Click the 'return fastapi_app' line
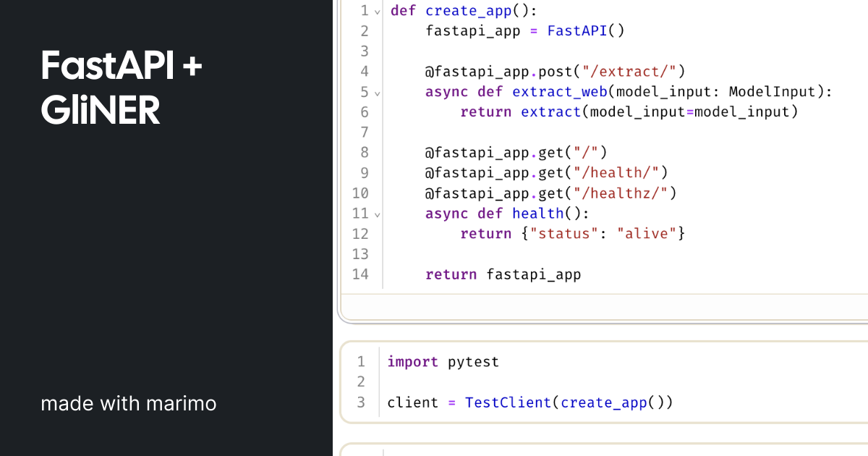Screen dimensions: 868x456 pyautogui.click(x=503, y=274)
